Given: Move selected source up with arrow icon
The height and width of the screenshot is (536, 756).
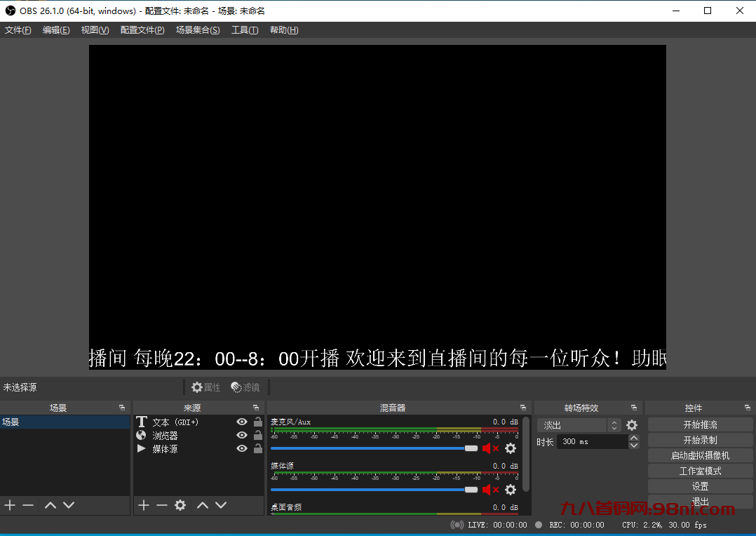Looking at the screenshot, I should [203, 504].
